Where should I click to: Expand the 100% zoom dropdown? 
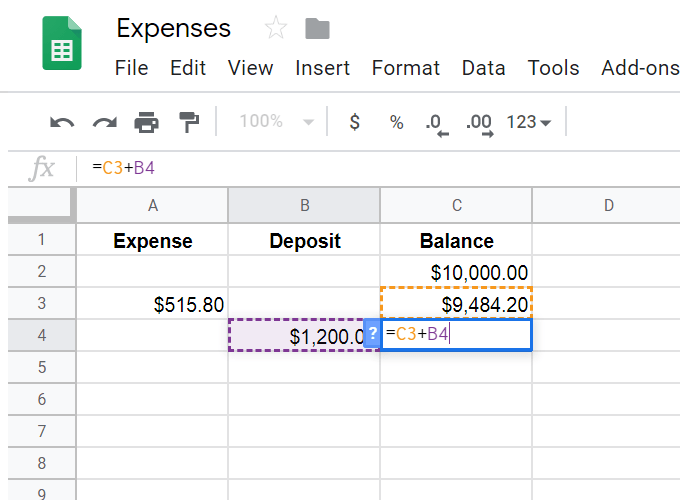(277, 122)
